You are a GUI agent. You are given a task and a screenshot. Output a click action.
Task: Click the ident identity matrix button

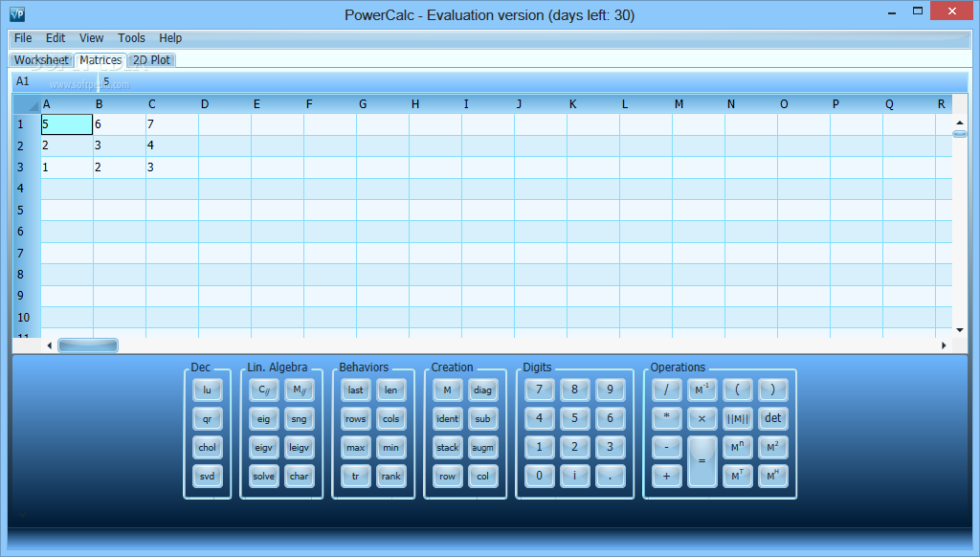[448, 419]
